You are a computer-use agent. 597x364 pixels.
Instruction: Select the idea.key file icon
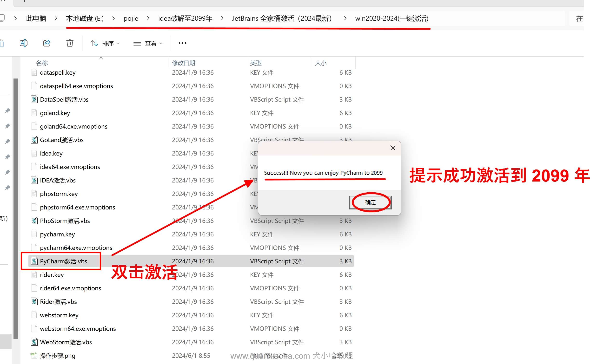34,153
